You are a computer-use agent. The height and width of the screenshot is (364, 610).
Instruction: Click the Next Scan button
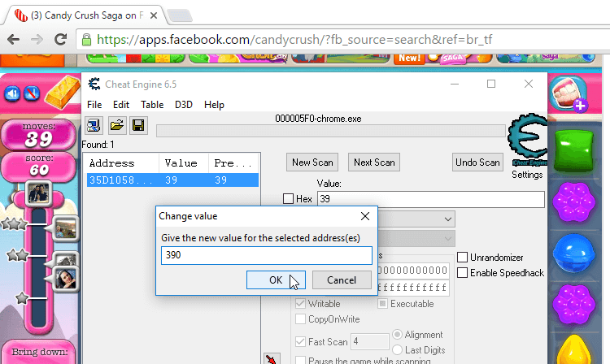374,162
